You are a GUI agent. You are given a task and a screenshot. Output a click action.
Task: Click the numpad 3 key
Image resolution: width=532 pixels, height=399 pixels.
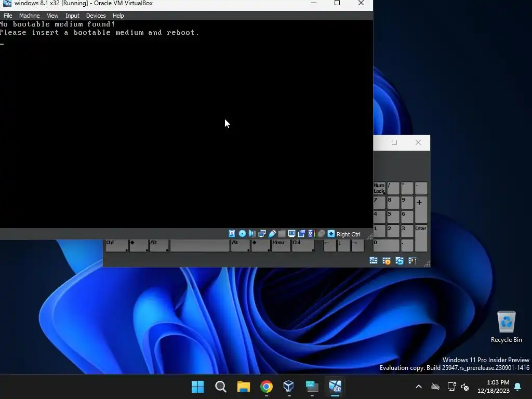(x=407, y=231)
